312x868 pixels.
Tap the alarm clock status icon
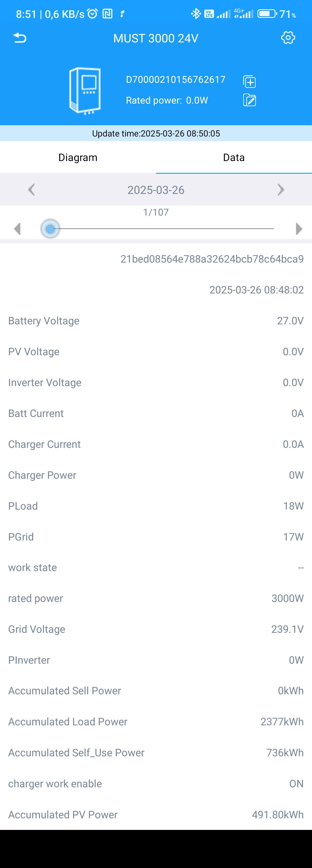[92, 14]
